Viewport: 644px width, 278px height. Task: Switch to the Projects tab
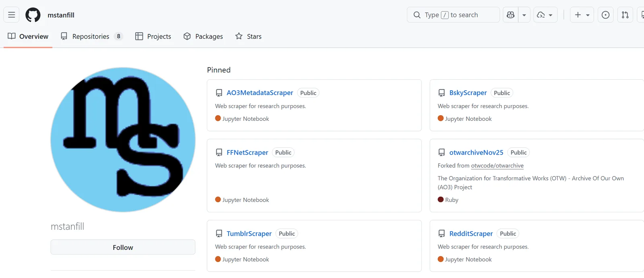[x=153, y=36]
